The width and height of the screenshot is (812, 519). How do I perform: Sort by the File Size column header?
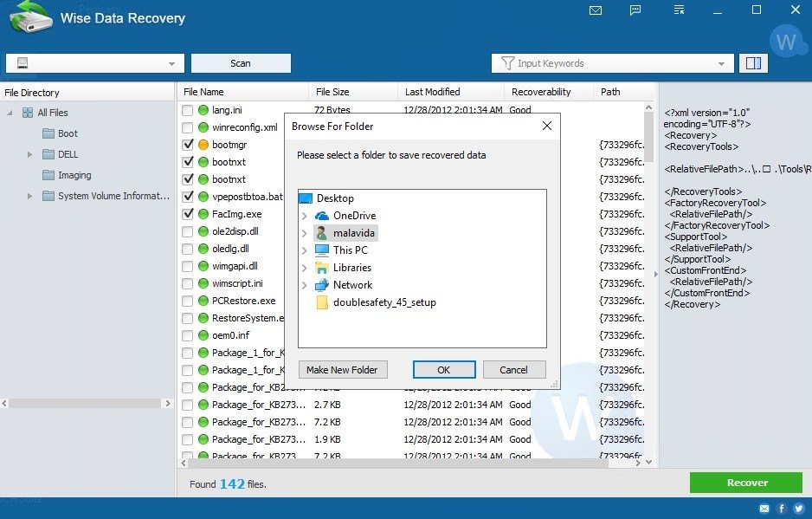pos(353,92)
